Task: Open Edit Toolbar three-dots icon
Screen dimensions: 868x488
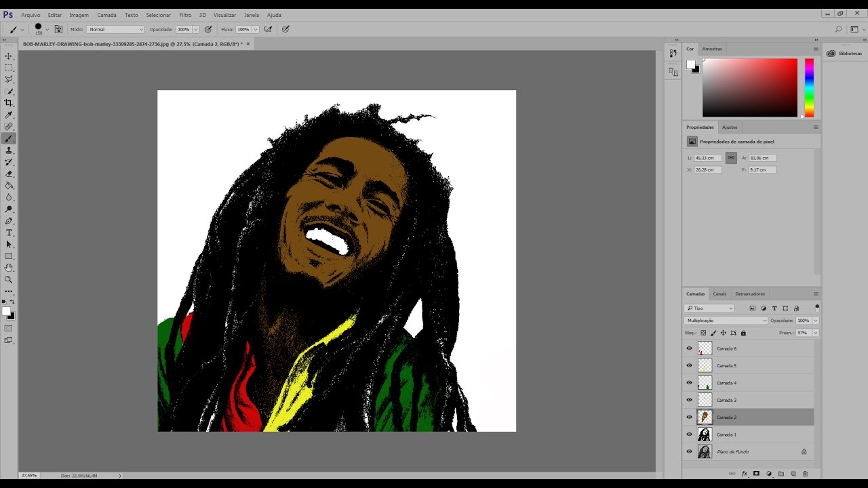Action: 9,291
